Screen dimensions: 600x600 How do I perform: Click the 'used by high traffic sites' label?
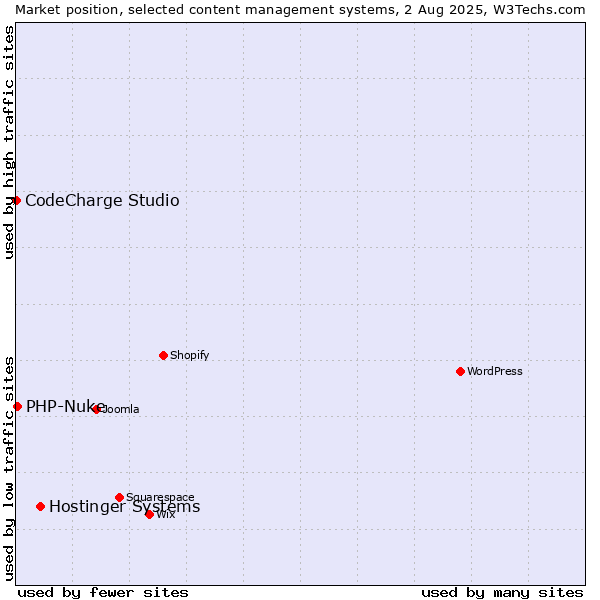coord(9,142)
